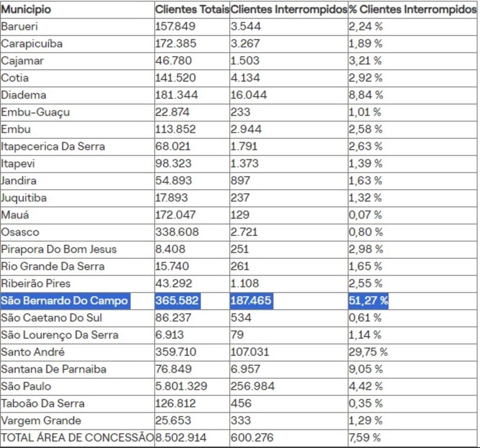Click São Paulo total clients 5.801.329

[181, 386]
